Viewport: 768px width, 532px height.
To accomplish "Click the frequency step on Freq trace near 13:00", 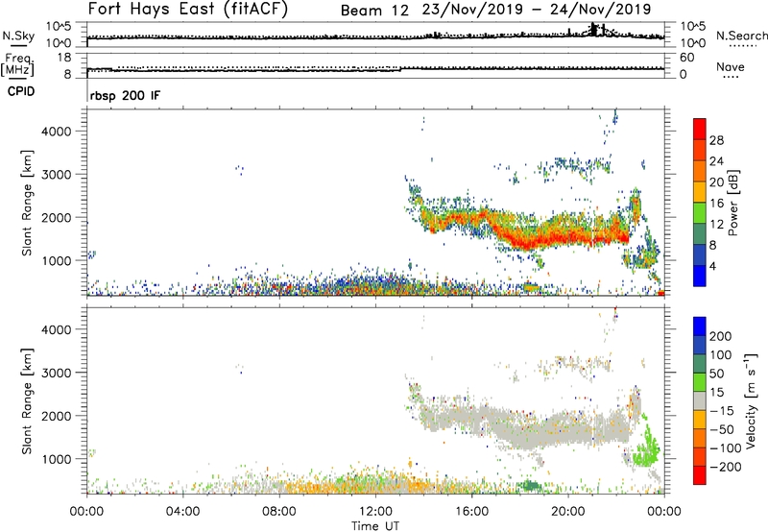I will tap(400, 69).
